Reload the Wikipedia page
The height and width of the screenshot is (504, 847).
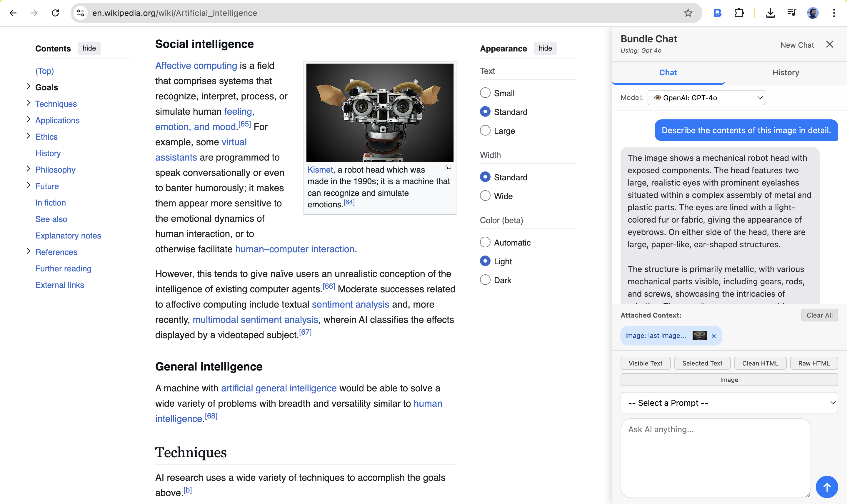[55, 13]
